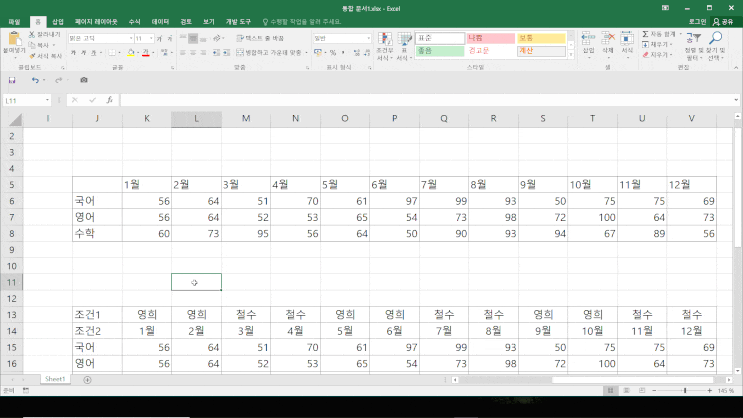The width and height of the screenshot is (743, 418).
Task: Open the font name dropdown
Action: (131, 38)
